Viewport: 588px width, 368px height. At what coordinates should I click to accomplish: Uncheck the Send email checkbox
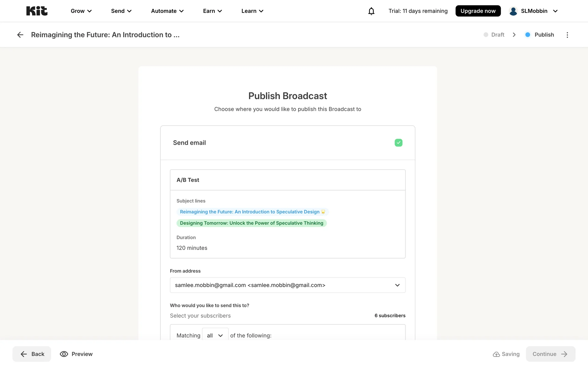(x=398, y=143)
